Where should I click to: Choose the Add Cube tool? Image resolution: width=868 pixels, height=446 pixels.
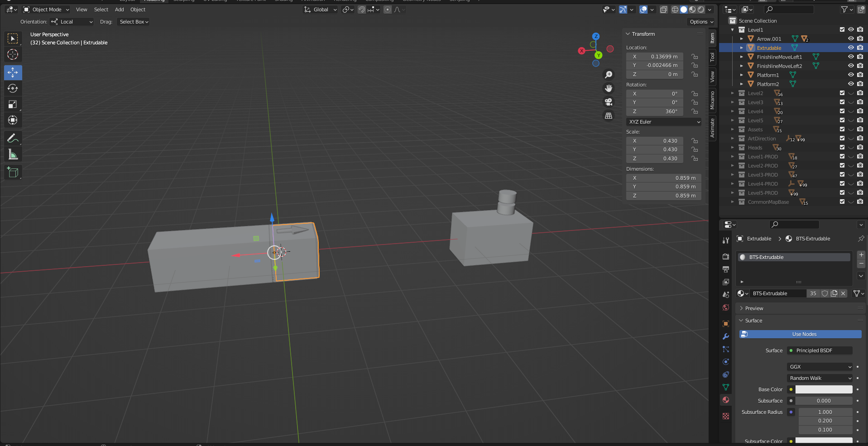(x=13, y=173)
